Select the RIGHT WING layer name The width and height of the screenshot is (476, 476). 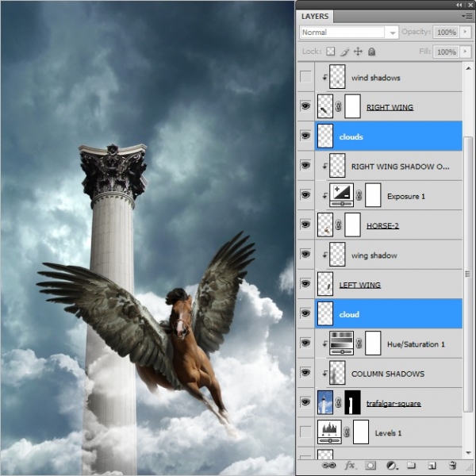pos(390,107)
